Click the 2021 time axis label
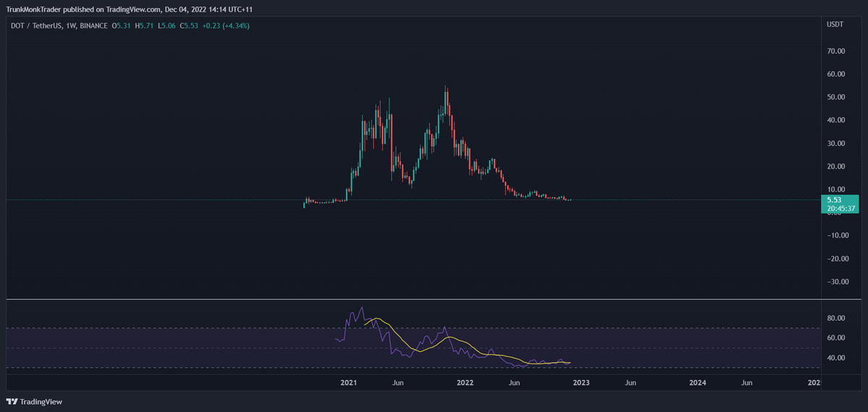The height and width of the screenshot is (412, 868). tap(349, 382)
